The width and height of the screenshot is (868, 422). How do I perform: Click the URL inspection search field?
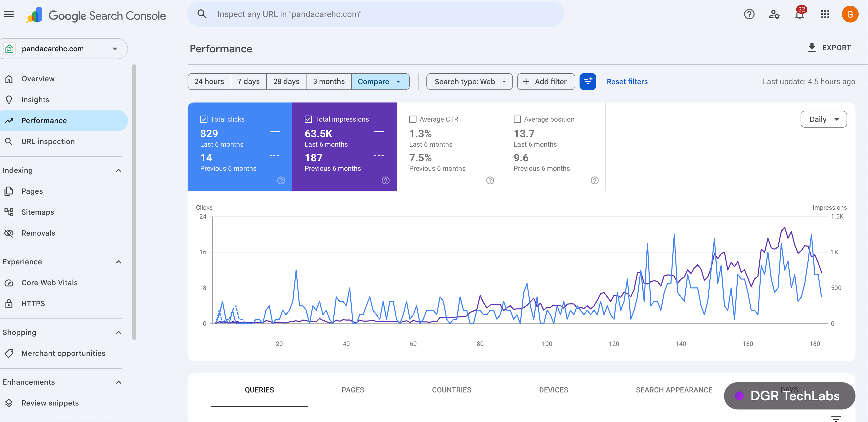pyautogui.click(x=375, y=14)
